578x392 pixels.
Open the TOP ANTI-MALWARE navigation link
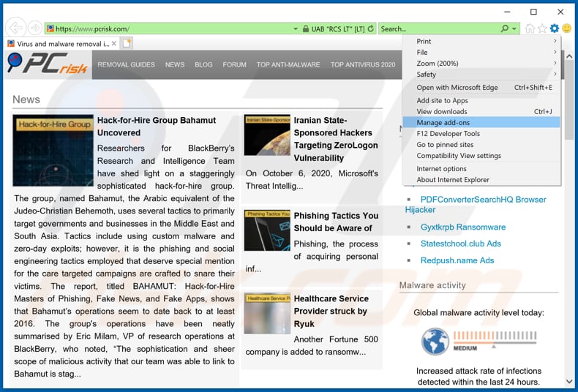point(288,64)
